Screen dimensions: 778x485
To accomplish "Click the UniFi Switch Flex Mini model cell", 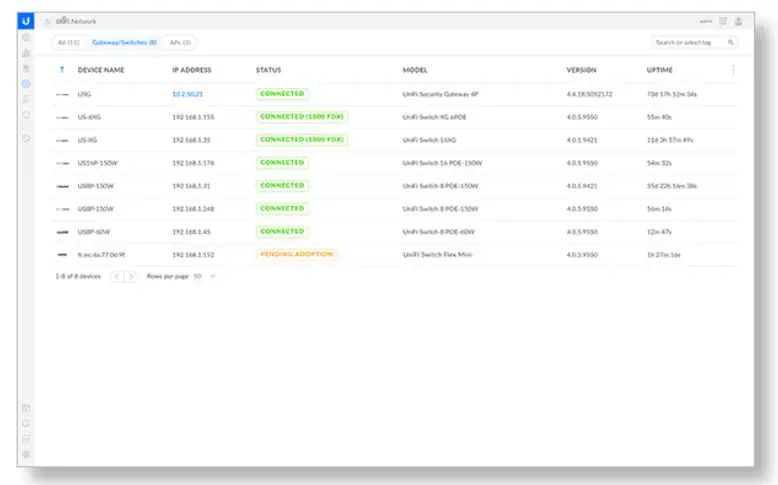I will [x=437, y=255].
